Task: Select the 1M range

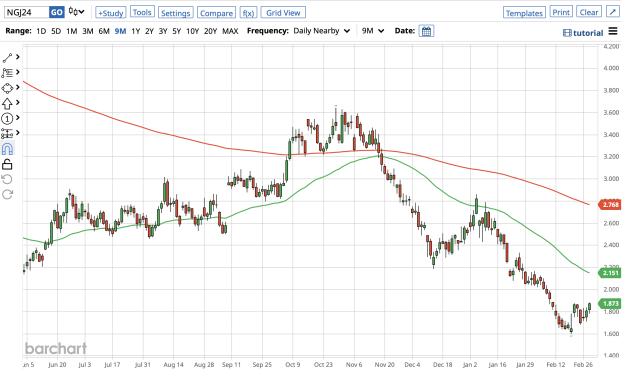Action: (72, 31)
